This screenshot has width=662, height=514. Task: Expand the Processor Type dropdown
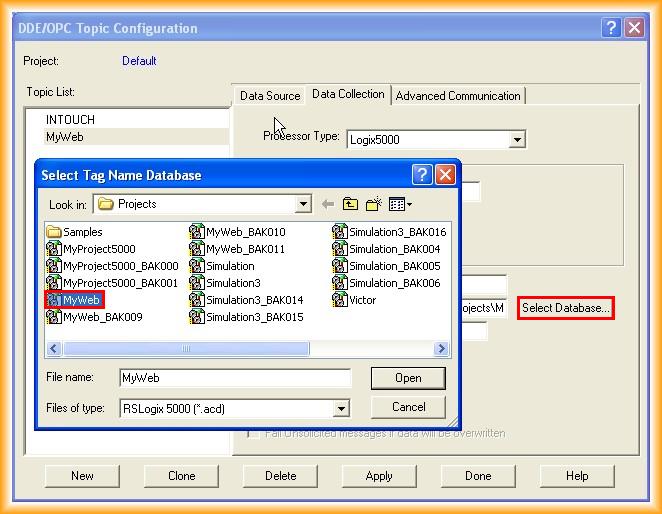point(517,140)
